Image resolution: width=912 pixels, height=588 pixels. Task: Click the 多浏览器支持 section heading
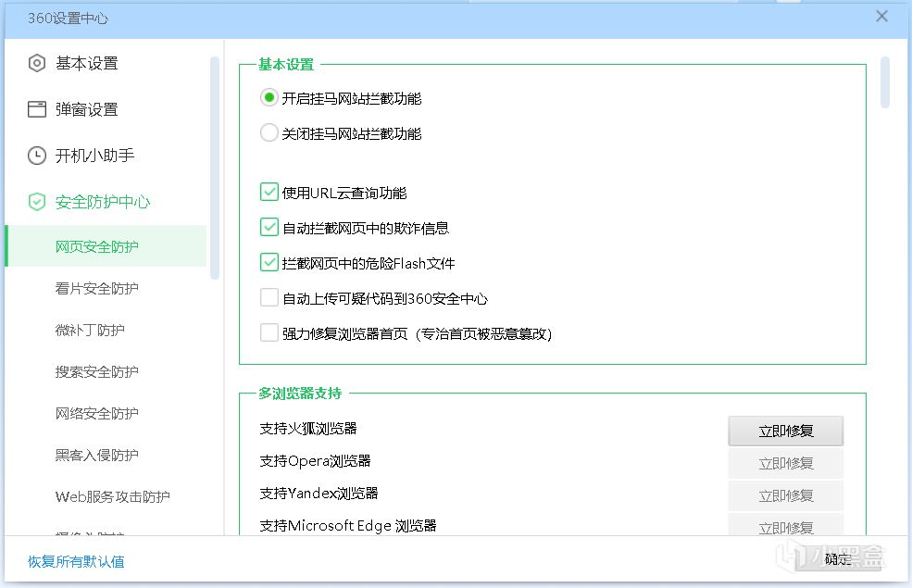click(300, 394)
